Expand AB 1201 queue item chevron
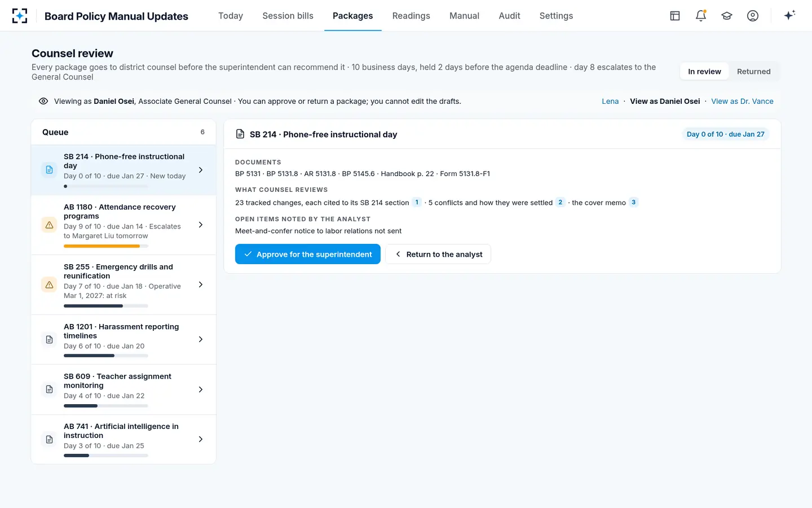Image resolution: width=812 pixels, height=508 pixels. (x=201, y=339)
